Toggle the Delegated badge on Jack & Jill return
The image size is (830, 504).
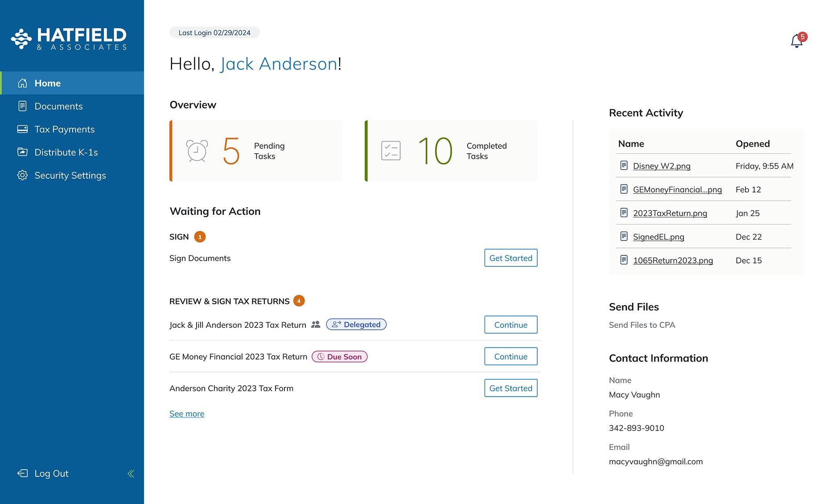(356, 324)
